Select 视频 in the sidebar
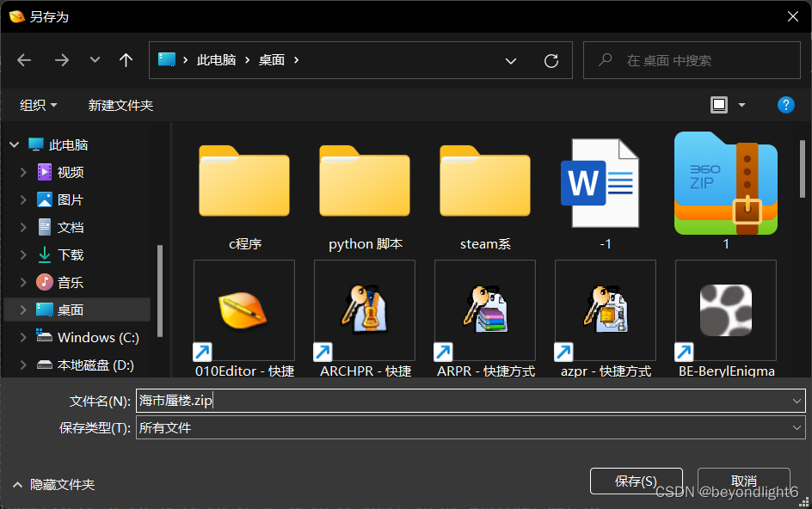Viewport: 812px width, 509px height. tap(71, 172)
